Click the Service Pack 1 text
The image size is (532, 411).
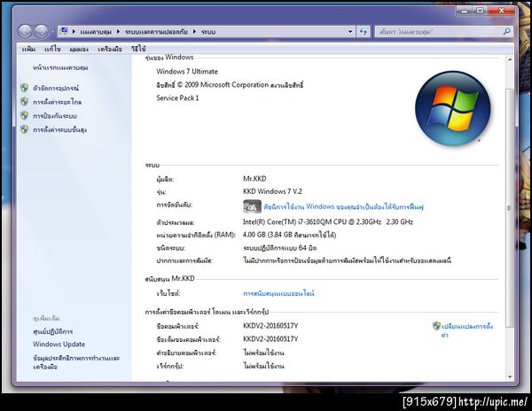tap(177, 98)
